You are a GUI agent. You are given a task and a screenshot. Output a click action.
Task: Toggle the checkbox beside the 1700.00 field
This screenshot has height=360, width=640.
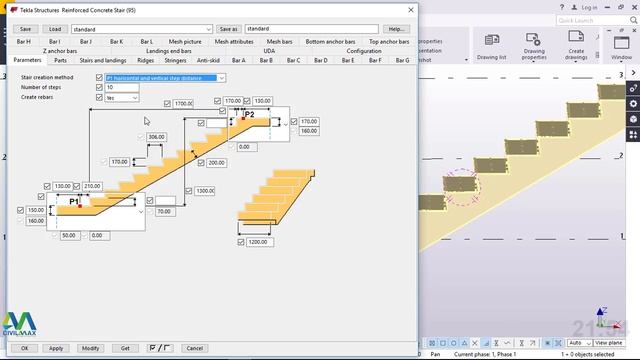[167, 104]
